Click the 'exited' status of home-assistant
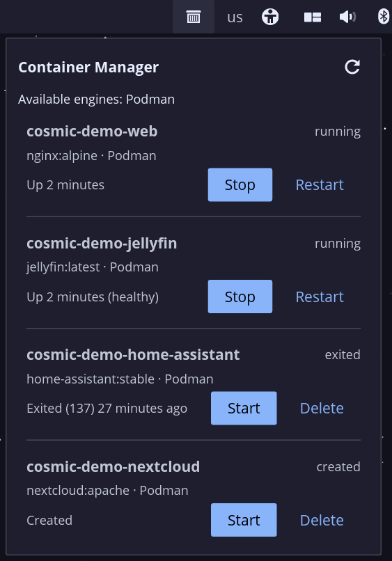 [x=343, y=354]
